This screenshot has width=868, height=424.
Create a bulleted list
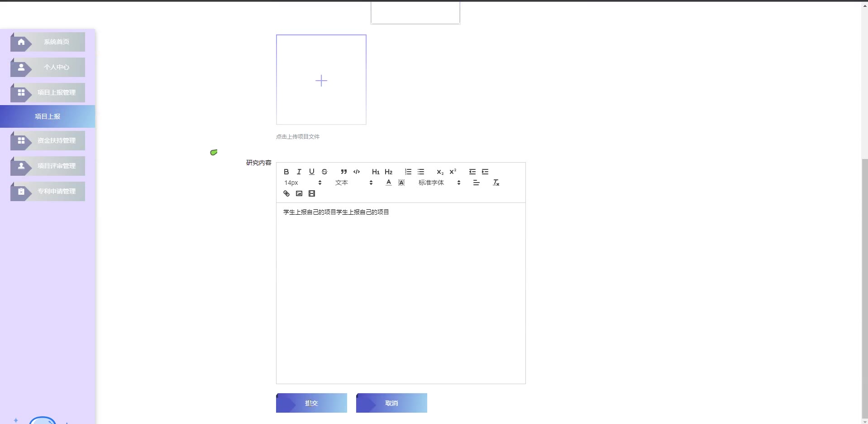(421, 172)
